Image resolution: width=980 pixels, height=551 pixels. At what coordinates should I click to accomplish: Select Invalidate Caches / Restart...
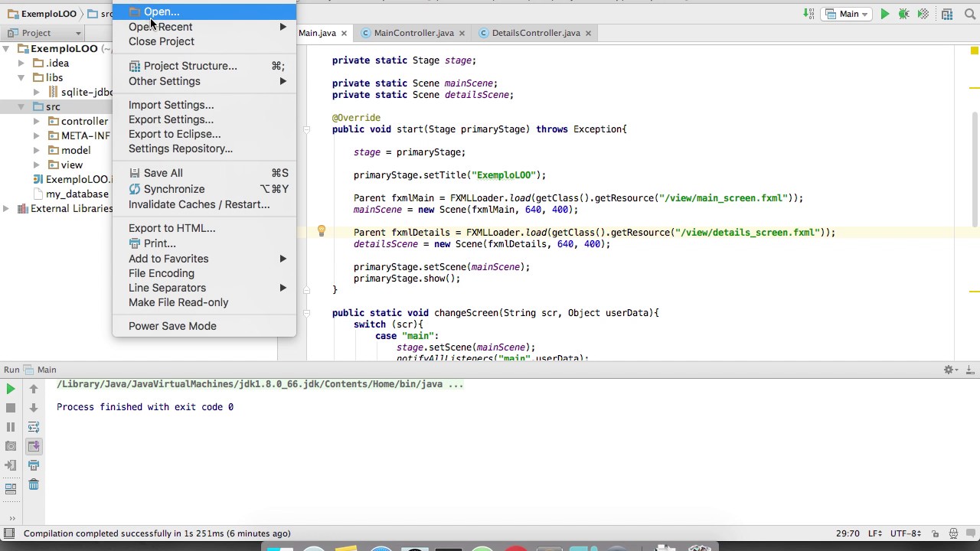coord(204,204)
